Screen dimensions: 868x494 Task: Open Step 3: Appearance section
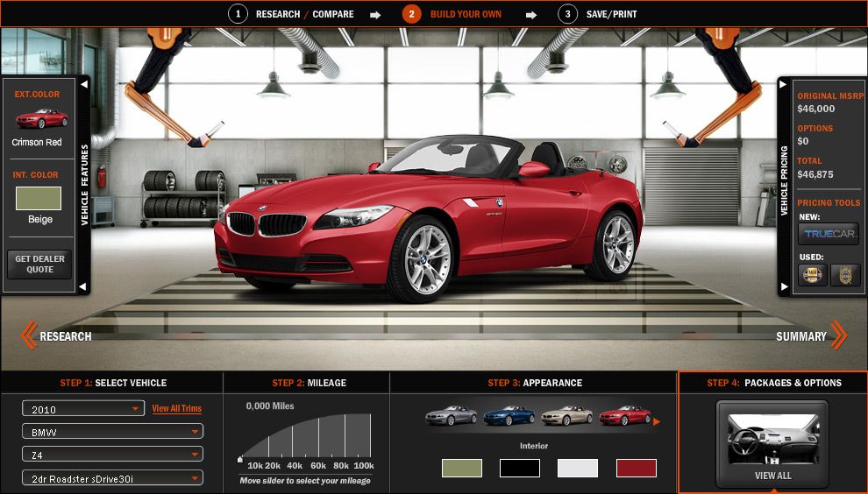[x=535, y=383]
